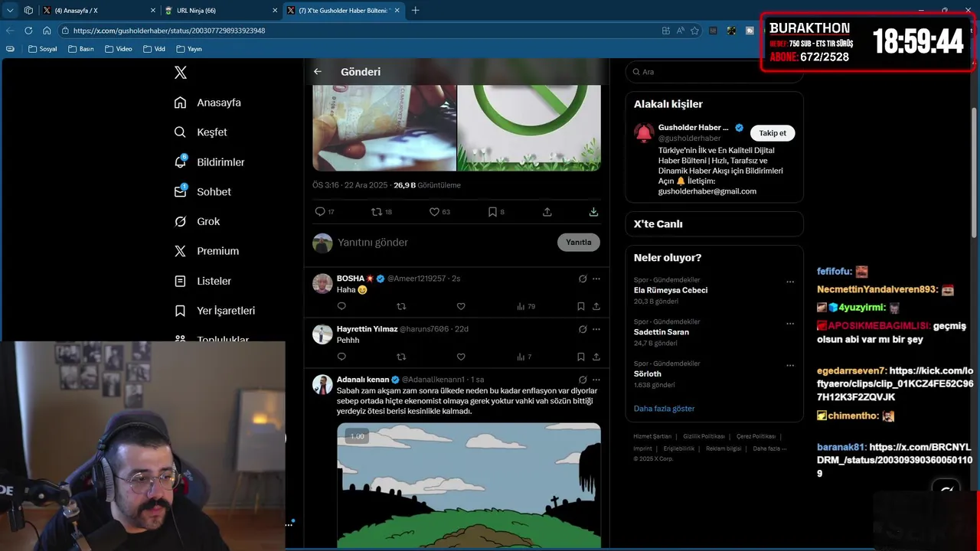Bookmark BOSHA's Haha comment
The width and height of the screenshot is (980, 551).
click(581, 306)
